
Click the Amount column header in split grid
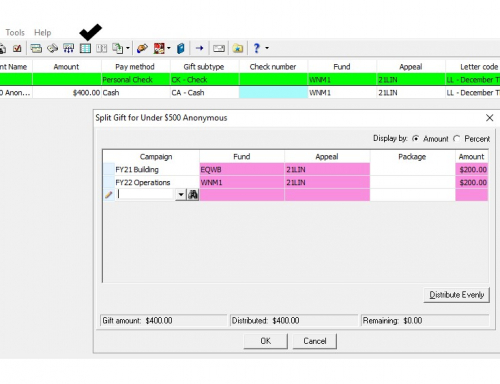click(x=471, y=157)
